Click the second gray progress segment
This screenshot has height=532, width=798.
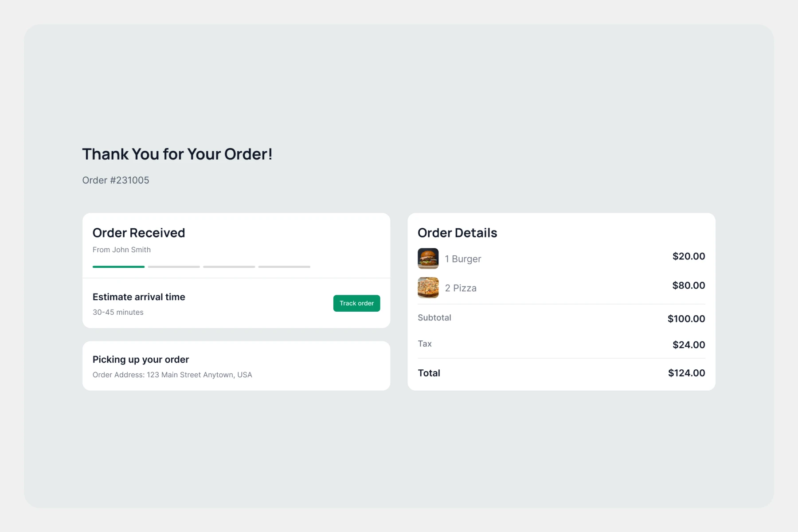[174, 267]
